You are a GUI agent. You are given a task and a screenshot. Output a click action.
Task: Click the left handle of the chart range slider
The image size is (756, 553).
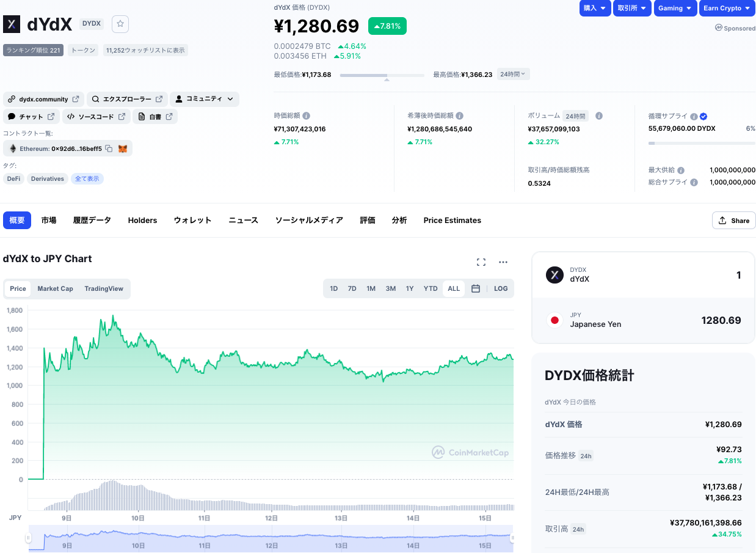coord(28,538)
